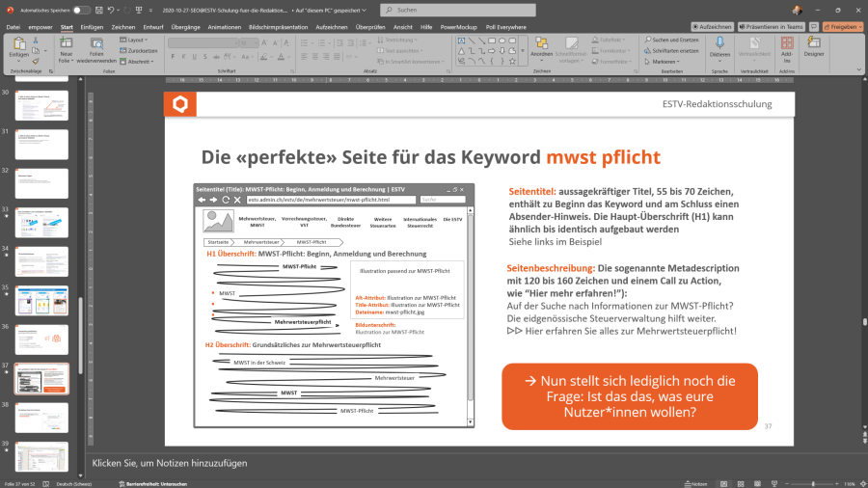The width and height of the screenshot is (868, 488).
Task: Click the zoom slider in status bar
Action: [813, 483]
